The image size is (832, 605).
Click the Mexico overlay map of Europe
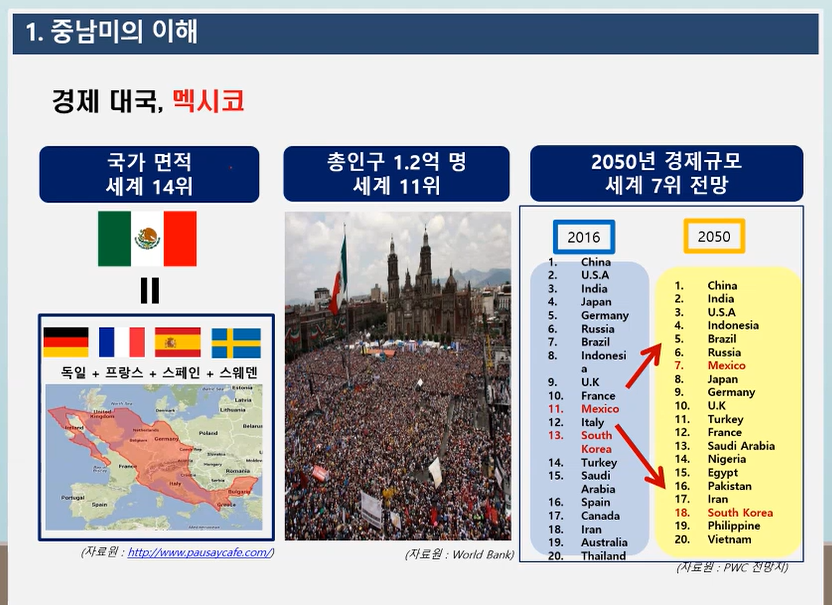(x=154, y=457)
